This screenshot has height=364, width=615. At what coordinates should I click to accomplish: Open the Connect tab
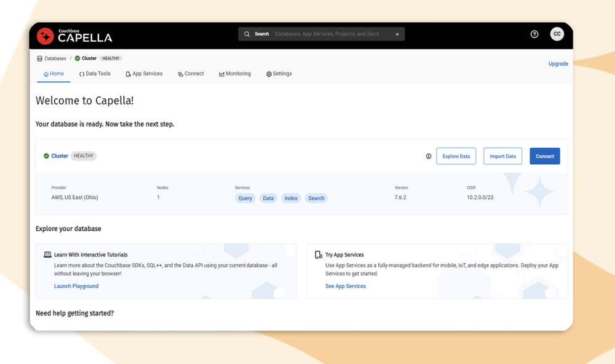click(x=191, y=73)
